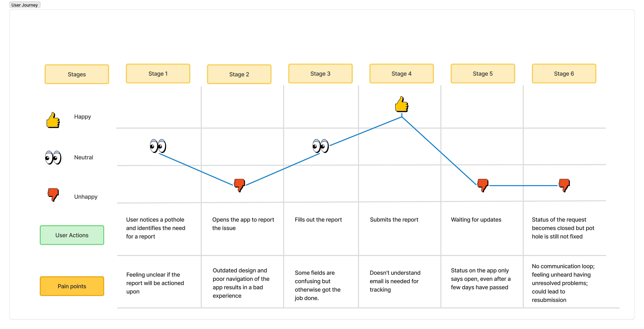Click the thumbs-down icon in Stage 2 column

tap(239, 185)
